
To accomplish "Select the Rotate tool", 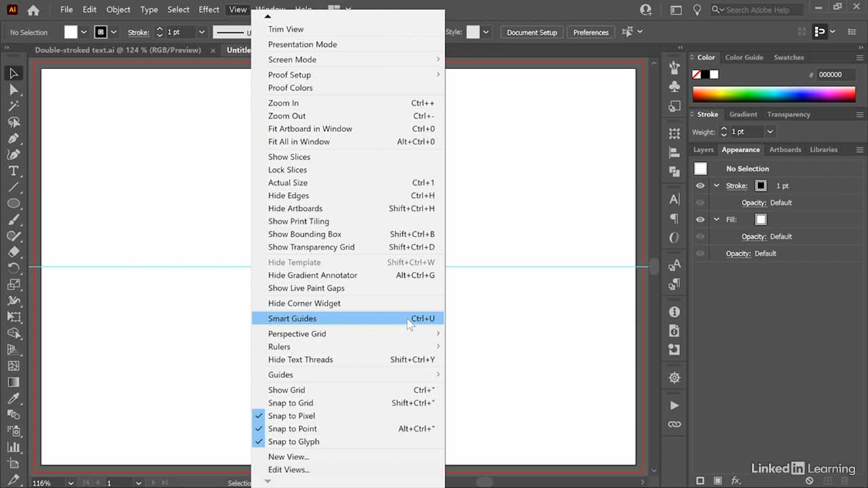I will pos(14,268).
